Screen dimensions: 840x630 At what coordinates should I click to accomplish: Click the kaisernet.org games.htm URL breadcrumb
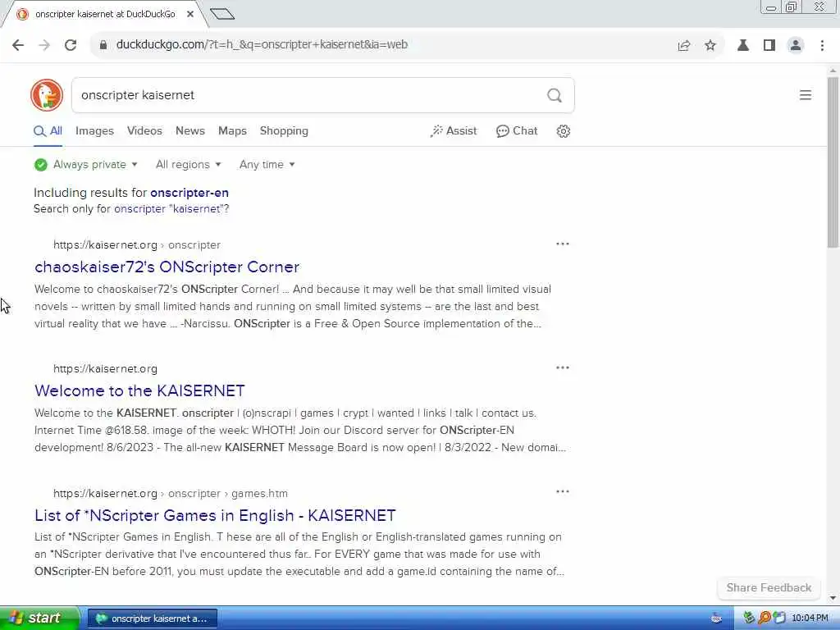tap(171, 493)
